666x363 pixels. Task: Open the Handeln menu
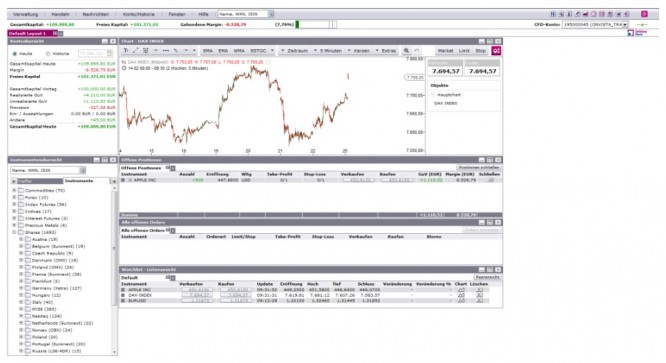click(x=60, y=14)
